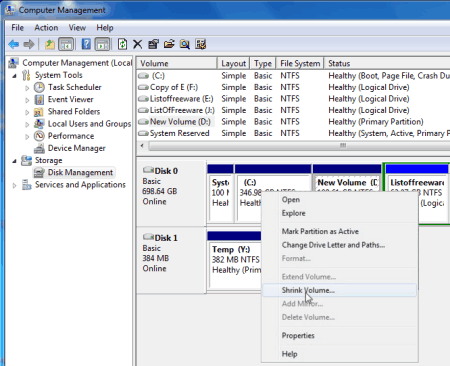Click the blue Help question mark icon
The width and height of the screenshot is (450, 366).
point(86,44)
